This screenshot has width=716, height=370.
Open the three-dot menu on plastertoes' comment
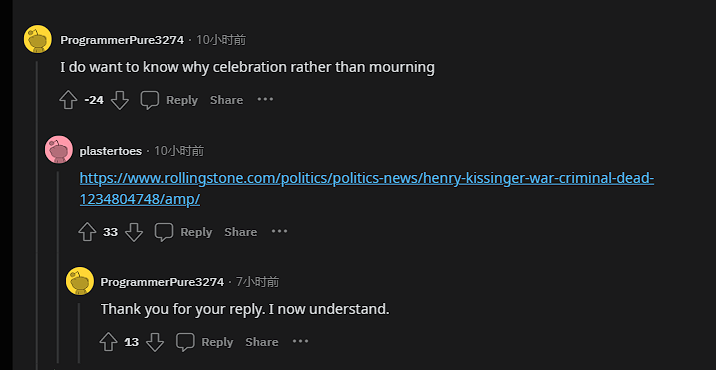point(279,231)
